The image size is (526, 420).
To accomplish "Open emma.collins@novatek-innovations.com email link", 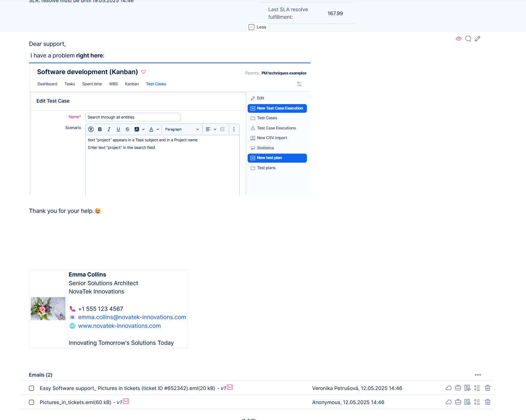I will pyautogui.click(x=132, y=317).
